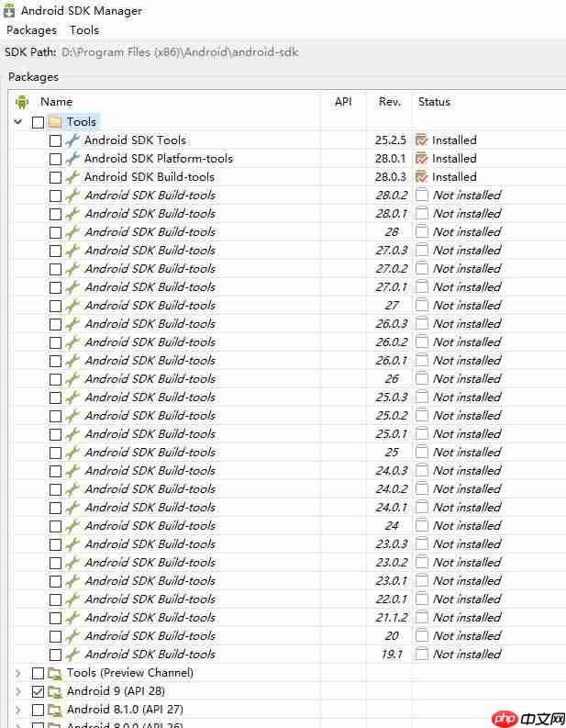This screenshot has height=728, width=566.
Task: Click wrench icon for Build-tools 27.0.1
Action: click(x=72, y=287)
